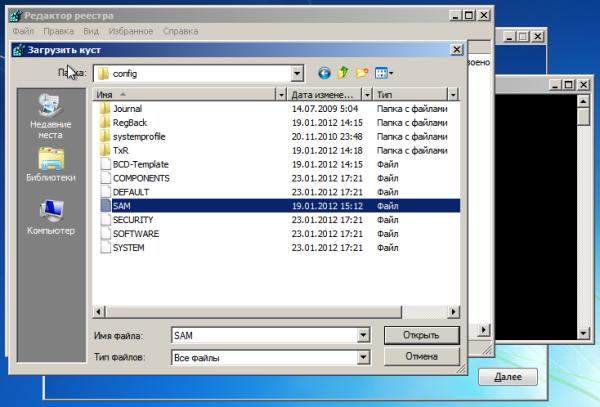Open the View menu icon
This screenshot has height=407, width=600.
click(383, 73)
